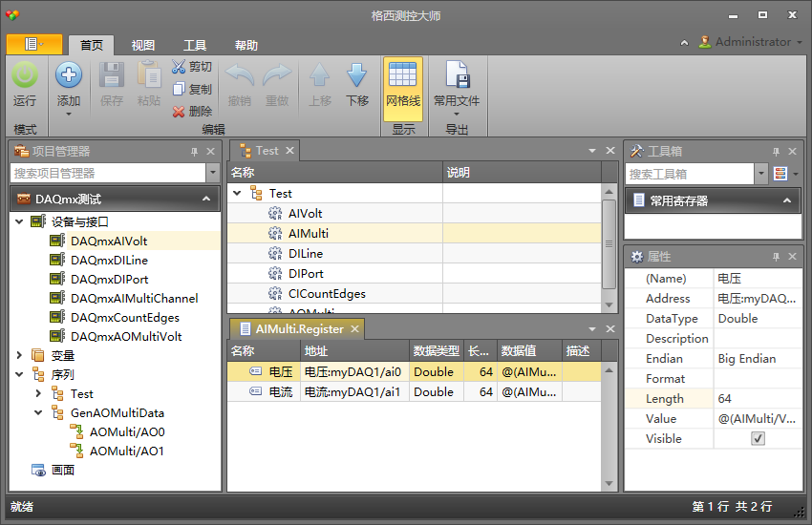The width and height of the screenshot is (812, 525).
Task: Select the AOMulti/AO0 sequence step
Action: coord(127,431)
